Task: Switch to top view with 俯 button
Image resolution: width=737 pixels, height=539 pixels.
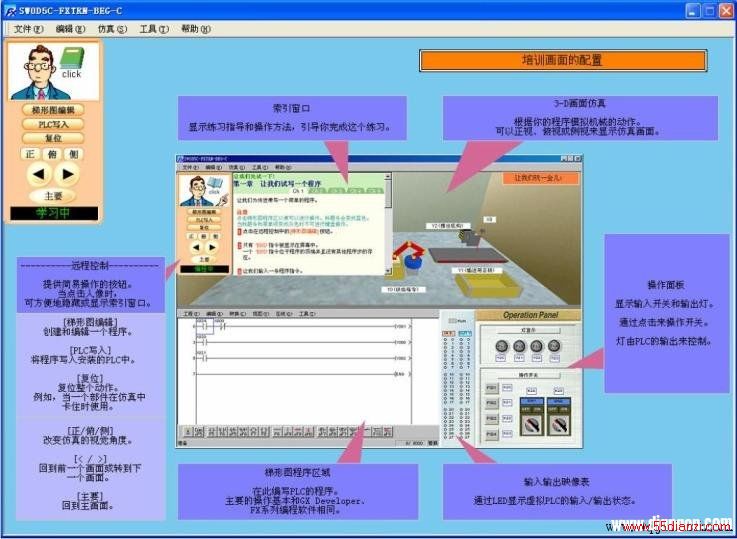Action: [52, 154]
